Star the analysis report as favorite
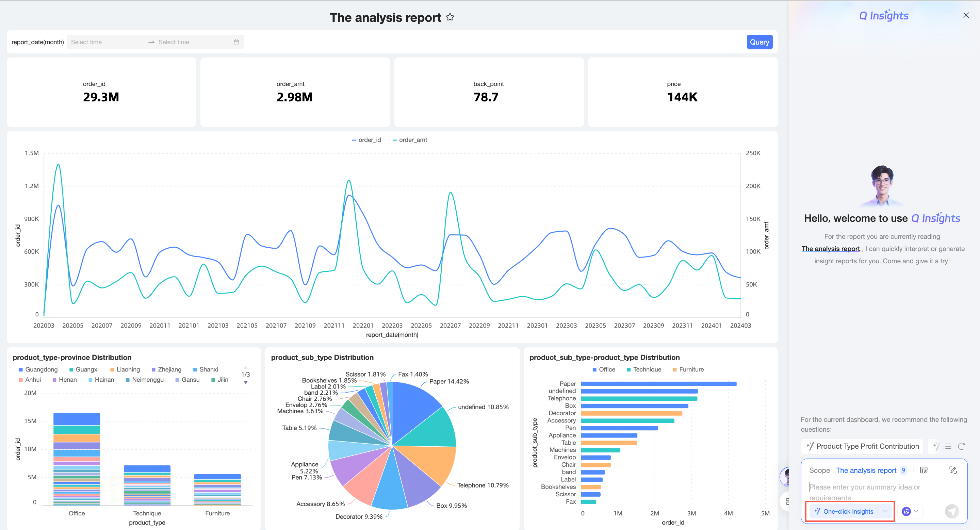This screenshot has height=530, width=980. tap(450, 17)
